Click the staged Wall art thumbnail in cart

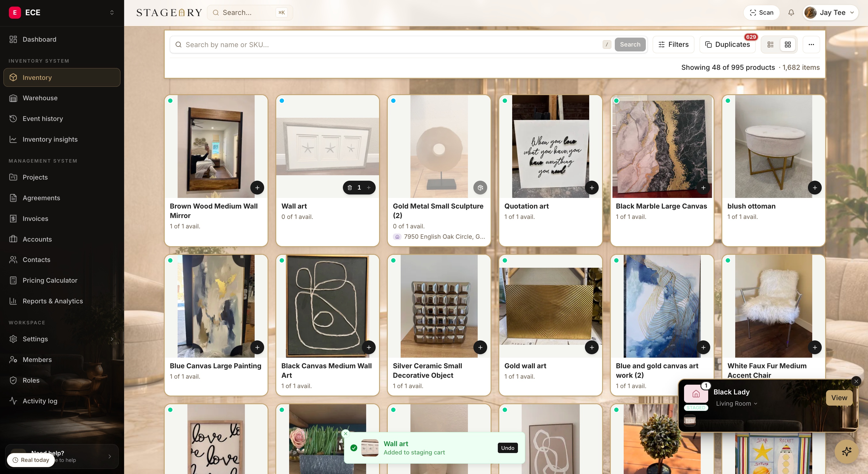[x=690, y=421]
